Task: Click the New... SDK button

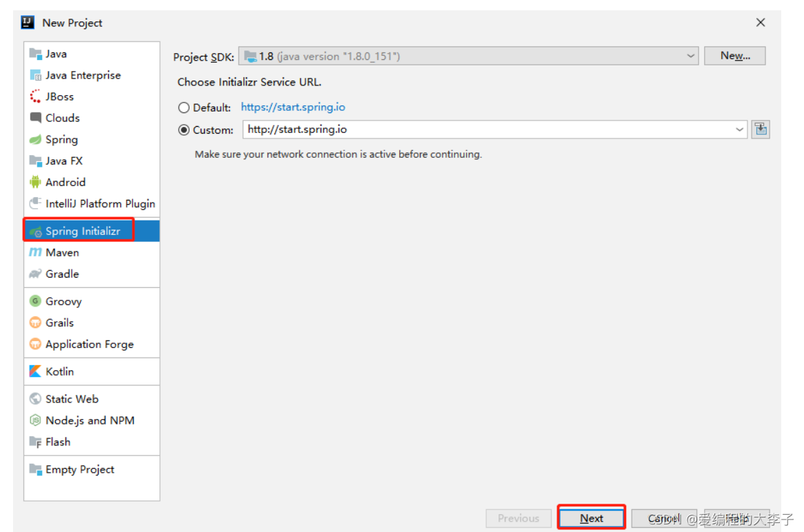Action: (x=735, y=56)
